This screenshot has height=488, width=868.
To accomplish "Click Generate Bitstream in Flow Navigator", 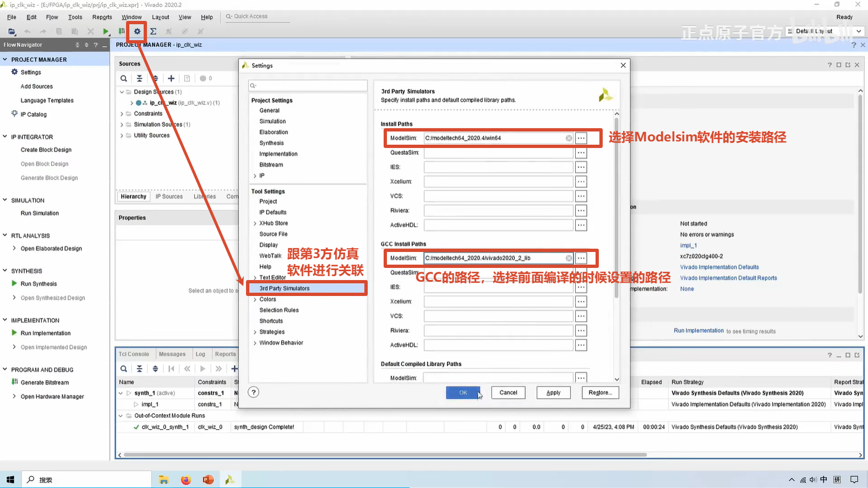I will point(45,382).
